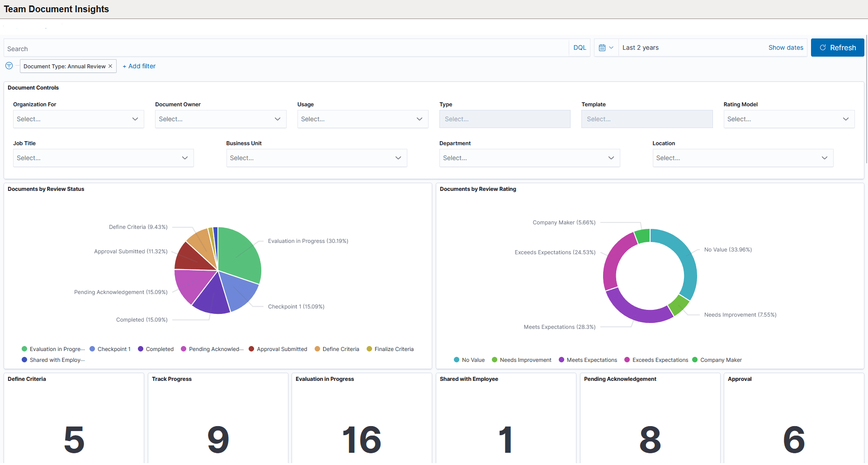Click the Needs Improvement legend dot
The width and height of the screenshot is (868, 465).
(494, 360)
